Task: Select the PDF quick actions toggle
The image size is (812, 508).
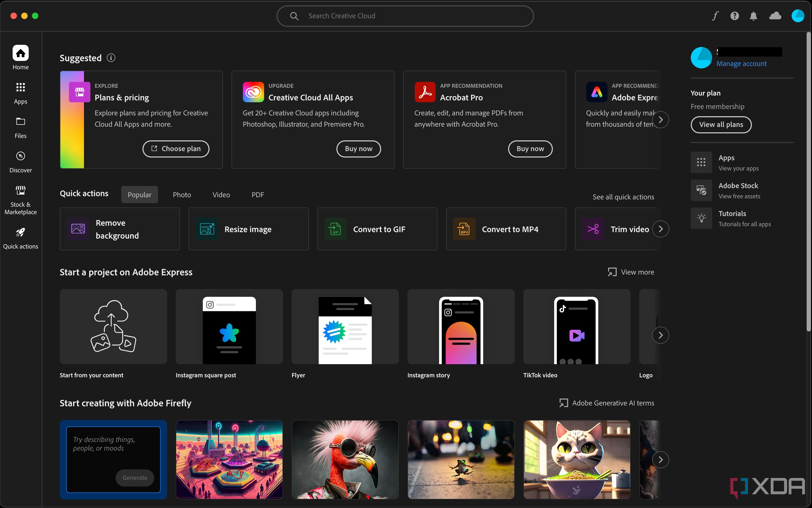Action: [x=258, y=194]
